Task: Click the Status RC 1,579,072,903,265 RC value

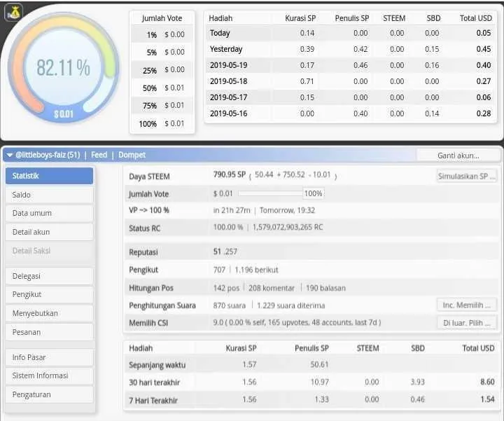Action: click(x=288, y=228)
